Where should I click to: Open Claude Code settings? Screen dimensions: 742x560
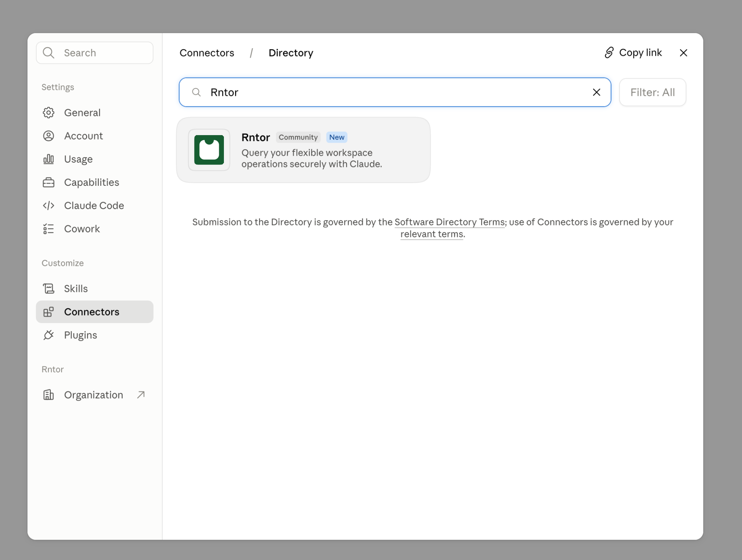[x=95, y=205]
